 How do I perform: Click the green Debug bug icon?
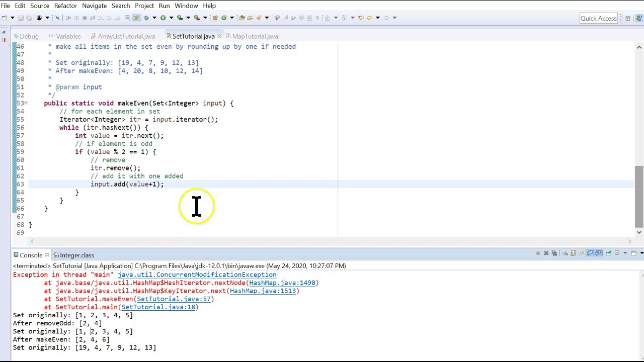click(x=146, y=18)
